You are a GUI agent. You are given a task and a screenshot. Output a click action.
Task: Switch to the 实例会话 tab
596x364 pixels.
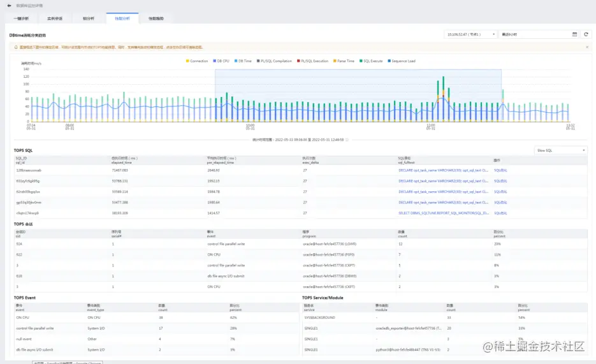pos(55,18)
